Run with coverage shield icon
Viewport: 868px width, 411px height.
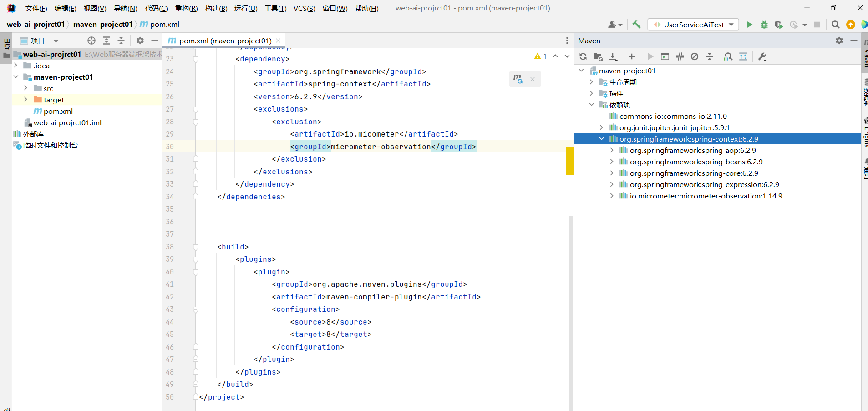click(x=779, y=25)
